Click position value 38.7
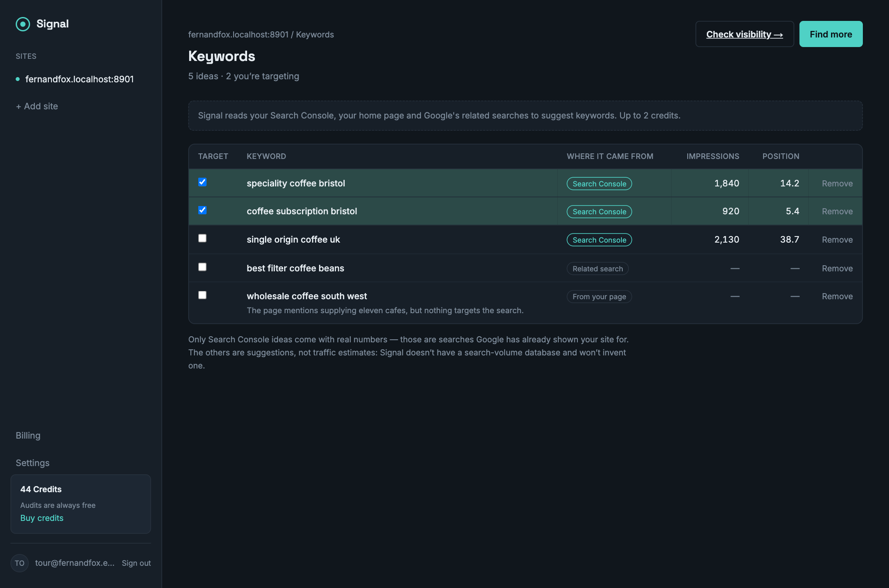Viewport: 889px width, 588px height. coord(790,240)
